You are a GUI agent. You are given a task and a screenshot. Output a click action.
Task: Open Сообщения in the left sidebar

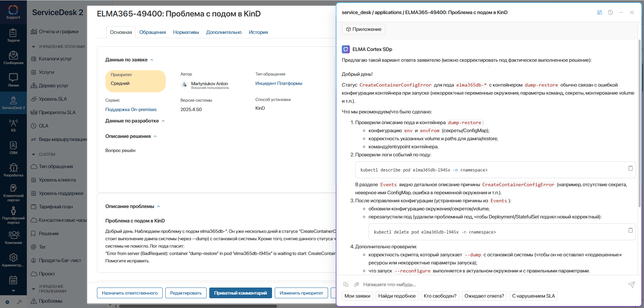13,57
